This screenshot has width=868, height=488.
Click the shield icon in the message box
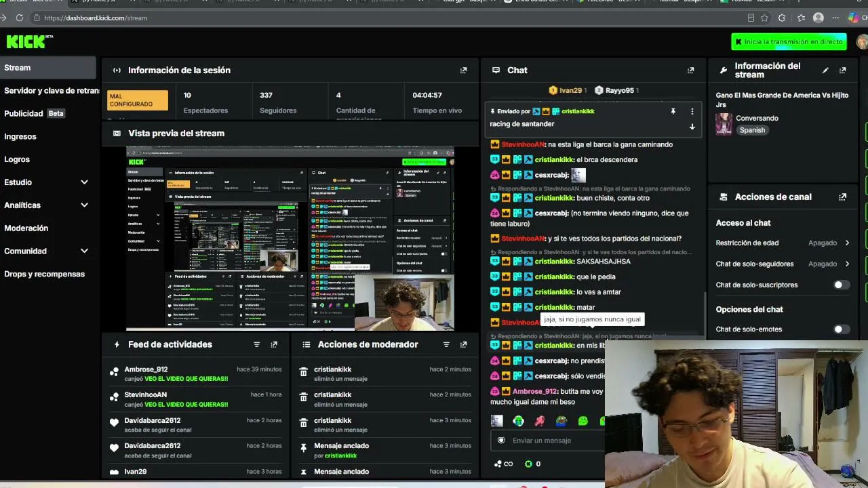501,441
